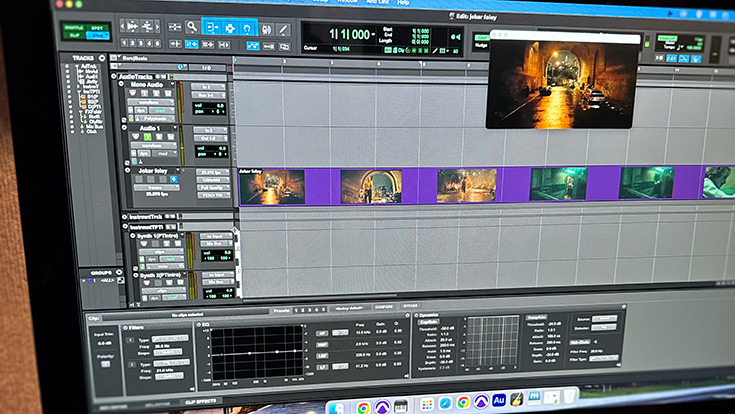Toggle the HF band enable button
The width and height of the screenshot is (735, 414).
coord(322,333)
